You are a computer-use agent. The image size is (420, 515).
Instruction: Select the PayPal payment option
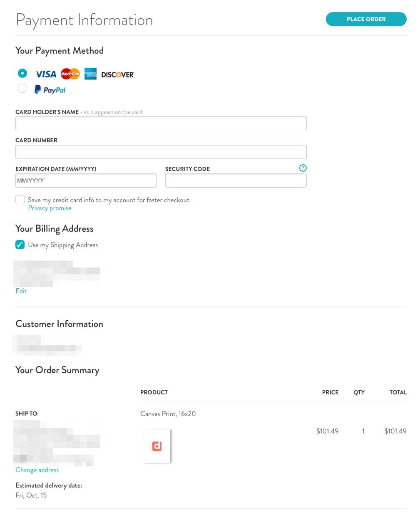22,88
